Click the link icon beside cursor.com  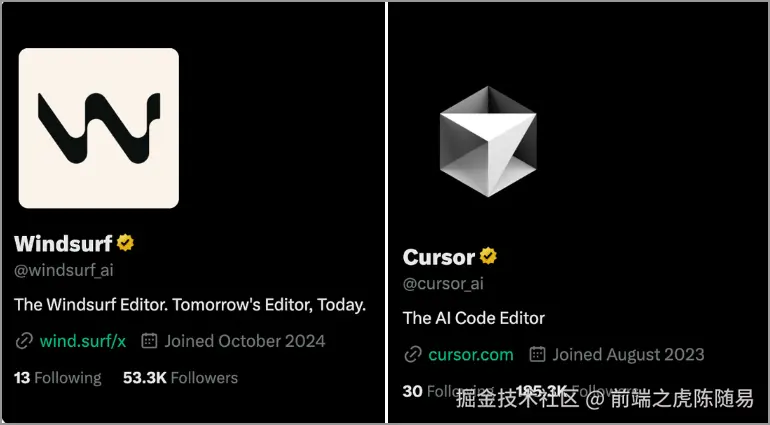pyautogui.click(x=412, y=354)
